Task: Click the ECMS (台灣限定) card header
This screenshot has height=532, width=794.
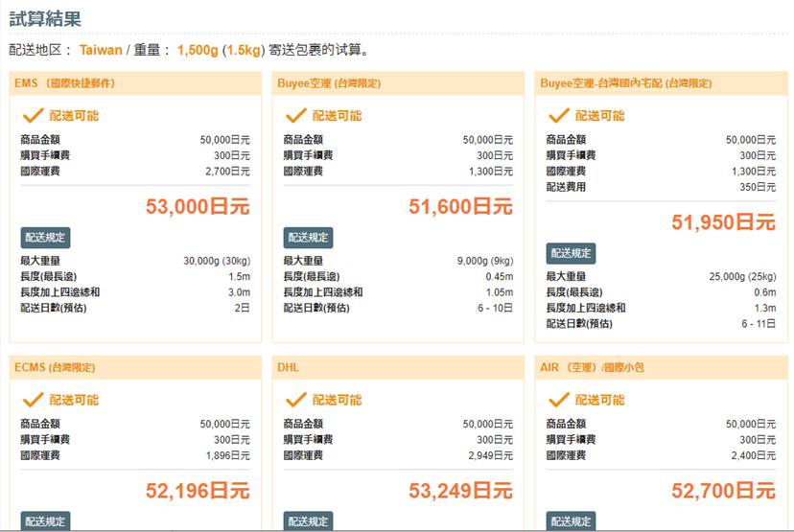Action: pyautogui.click(x=135, y=367)
